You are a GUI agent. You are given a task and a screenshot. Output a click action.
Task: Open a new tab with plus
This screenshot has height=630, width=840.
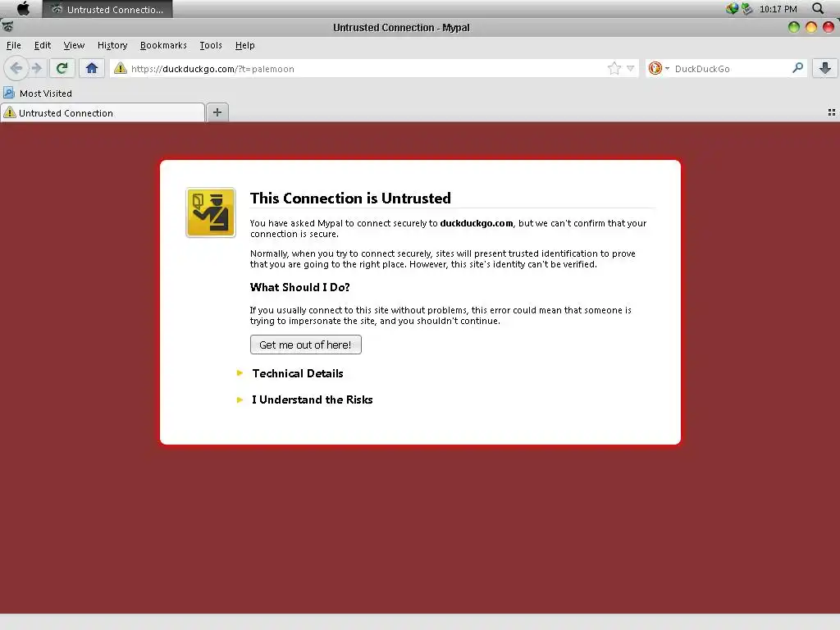click(217, 112)
